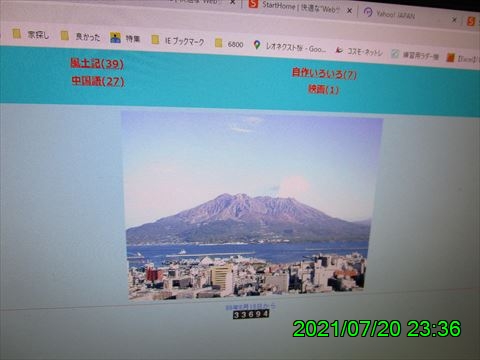Open the 自作いろいろ(7) category link

coord(324,73)
